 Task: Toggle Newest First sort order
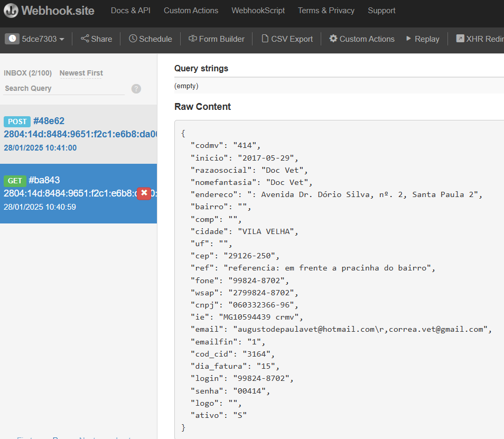[x=81, y=73]
